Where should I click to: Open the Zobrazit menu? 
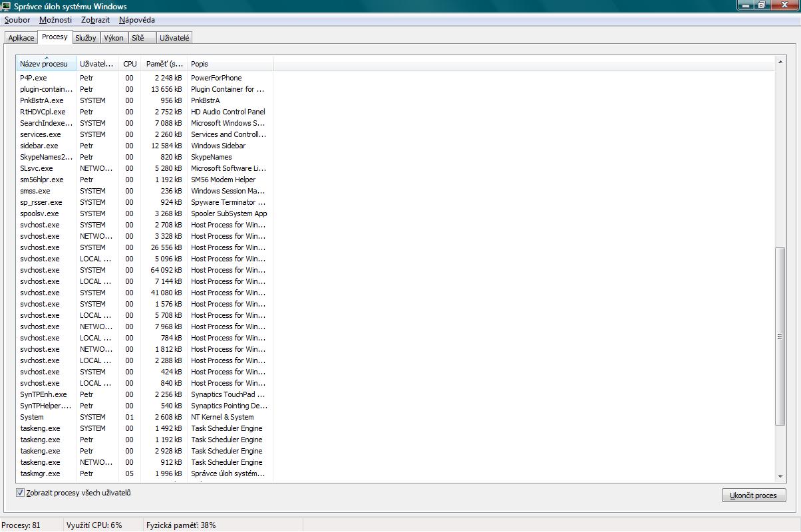tap(95, 20)
